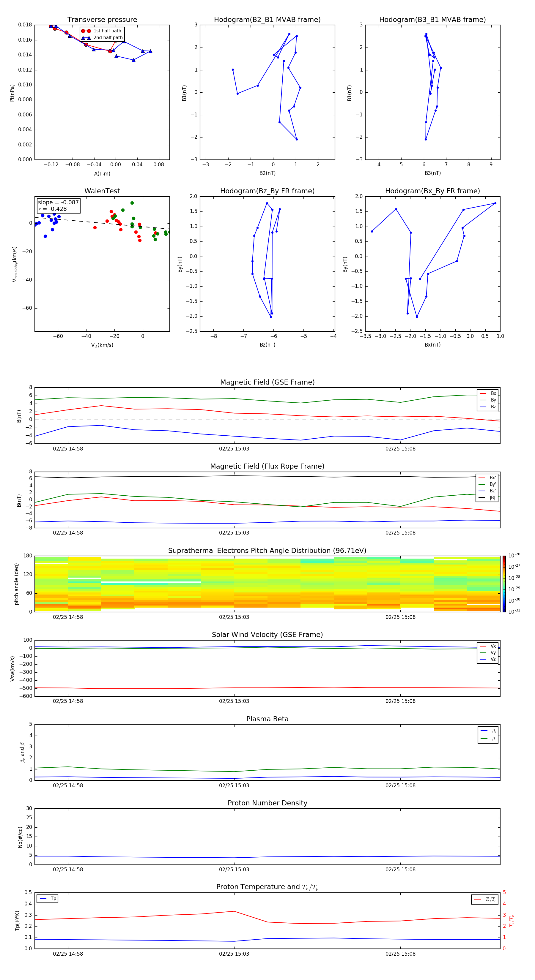Click the Transverse pressure plot title
This screenshot has height=980, width=535.
[102, 20]
